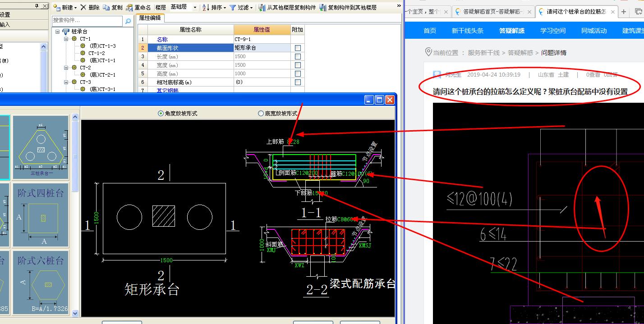Open 答疑解惑 in the blue navigation bar
Screen dimensions: 644x324
pyautogui.click(x=512, y=31)
